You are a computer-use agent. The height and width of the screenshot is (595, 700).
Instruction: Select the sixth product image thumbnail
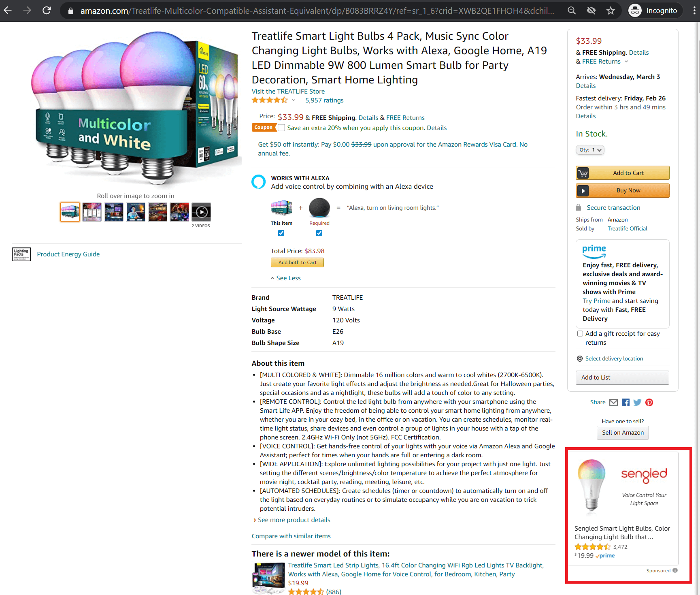click(179, 212)
